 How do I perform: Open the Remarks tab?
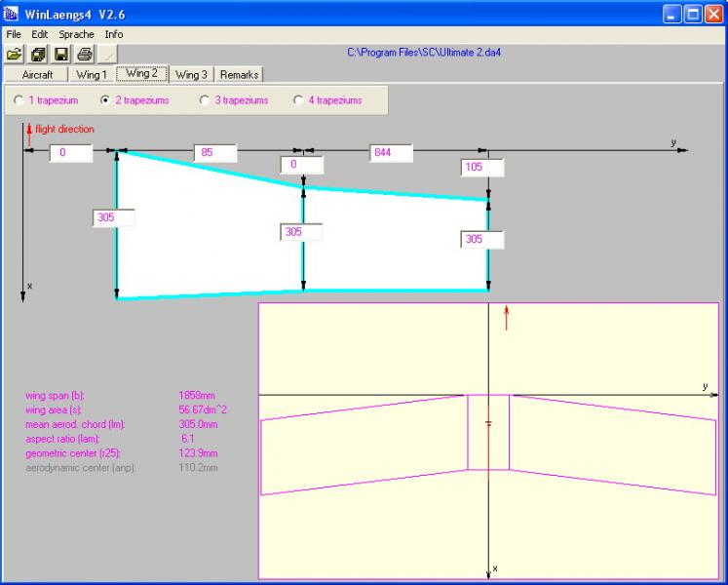point(240,74)
